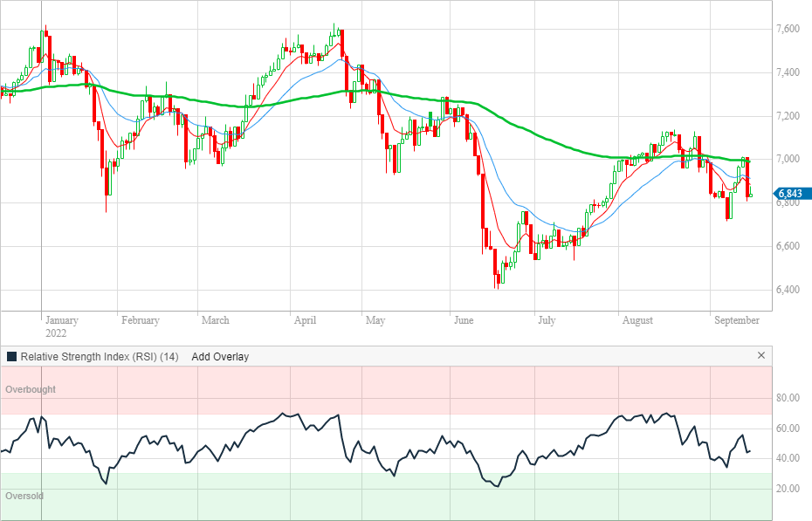Click the April label on time axis
This screenshot has height=521, width=812.
point(305,320)
